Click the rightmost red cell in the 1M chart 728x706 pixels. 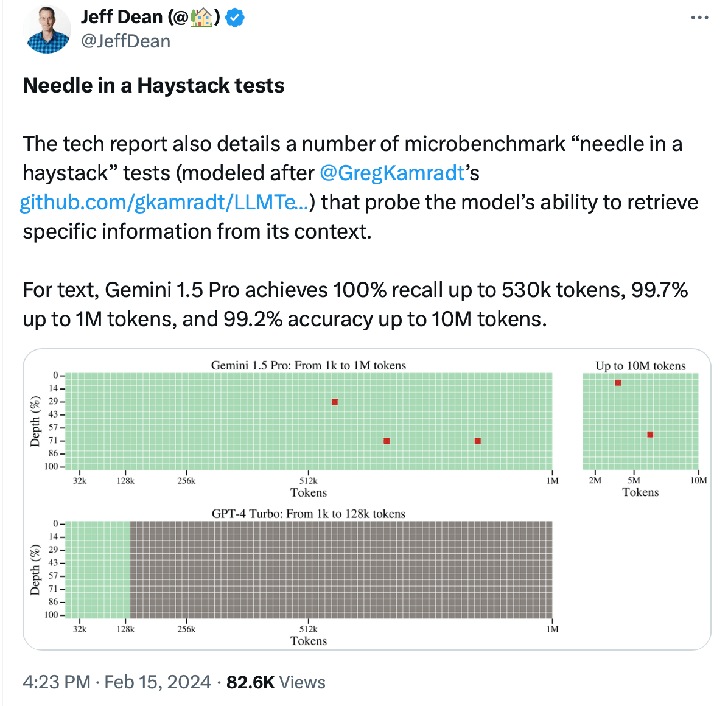pyautogui.click(x=478, y=441)
